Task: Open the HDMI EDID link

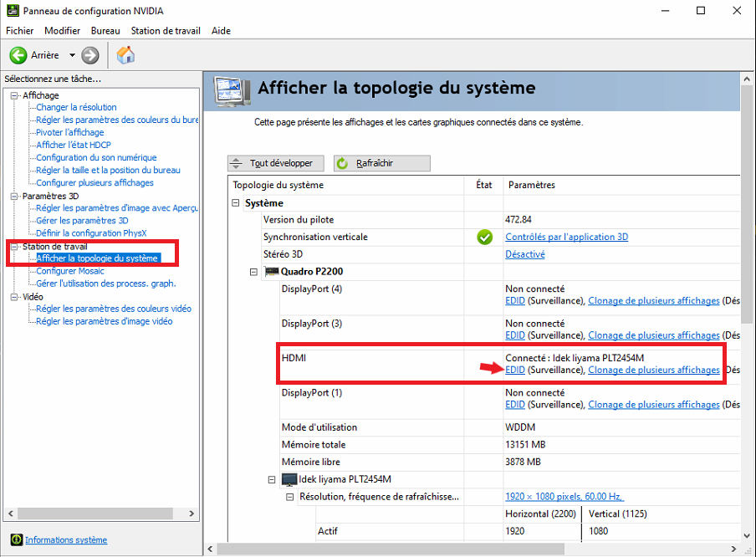Action: click(515, 370)
